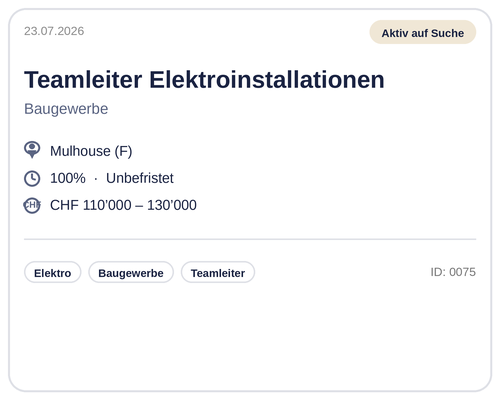Screen dimensions: 500x400
Task: Click 'Elektroinstallationen' in the card heading
Action: click(x=267, y=80)
